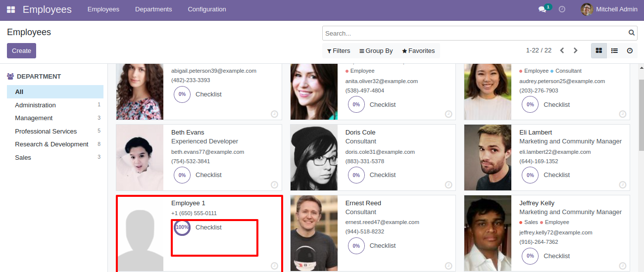Open activity clock on Eli Lambert card
644x272 pixels.
[623, 184]
